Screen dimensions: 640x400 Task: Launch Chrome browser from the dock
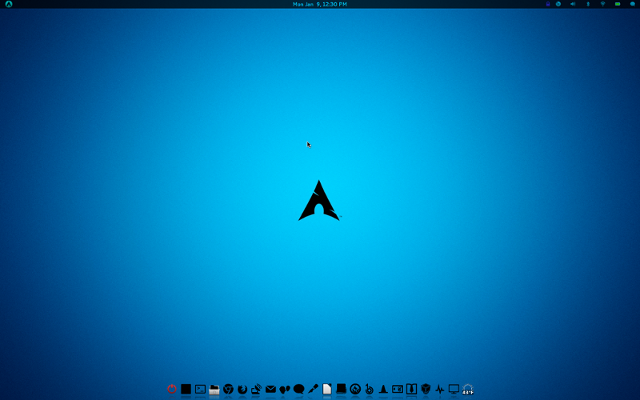pyautogui.click(x=228, y=389)
